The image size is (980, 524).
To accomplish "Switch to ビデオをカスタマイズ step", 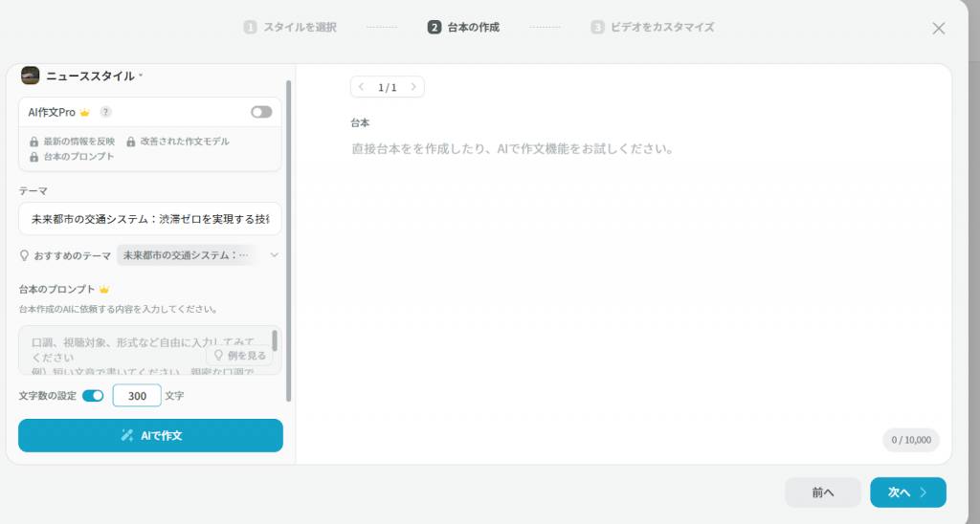I will click(653, 28).
